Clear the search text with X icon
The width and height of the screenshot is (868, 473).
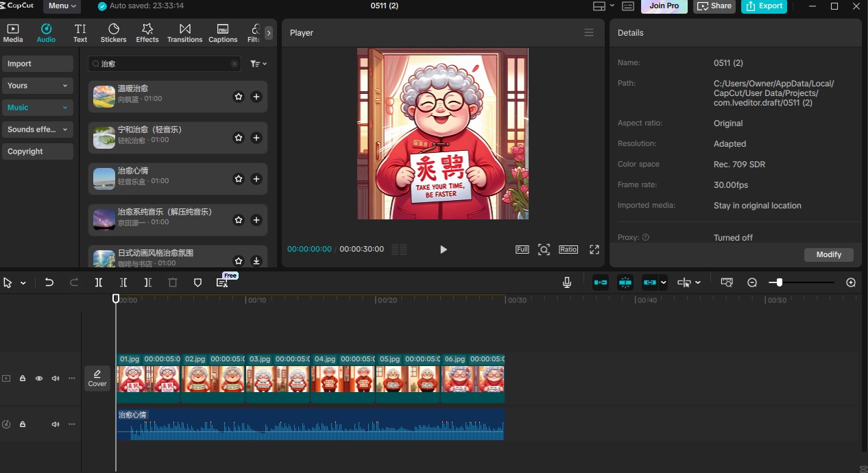coord(234,64)
